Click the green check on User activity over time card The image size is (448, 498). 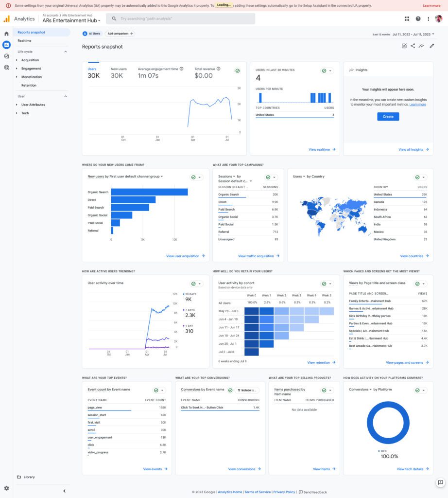tap(193, 284)
